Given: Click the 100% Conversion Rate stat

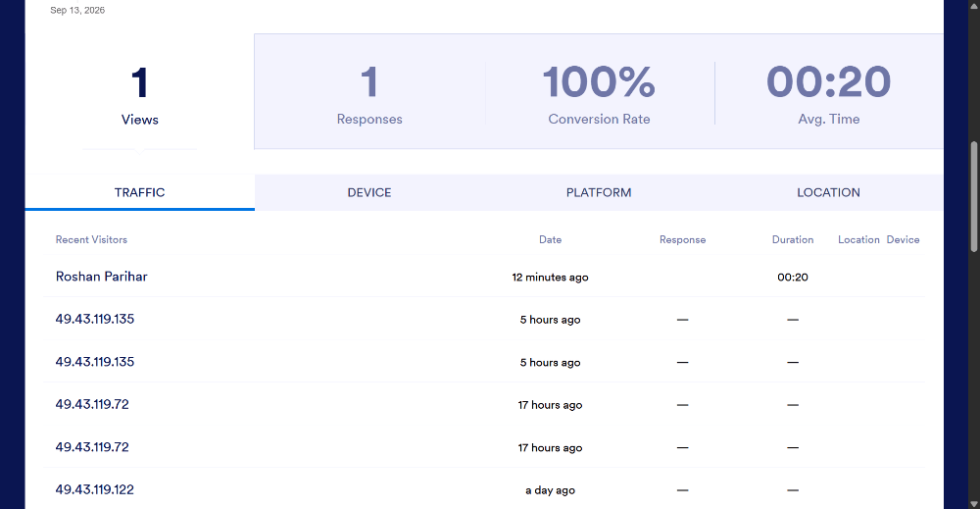Looking at the screenshot, I should tap(599, 93).
